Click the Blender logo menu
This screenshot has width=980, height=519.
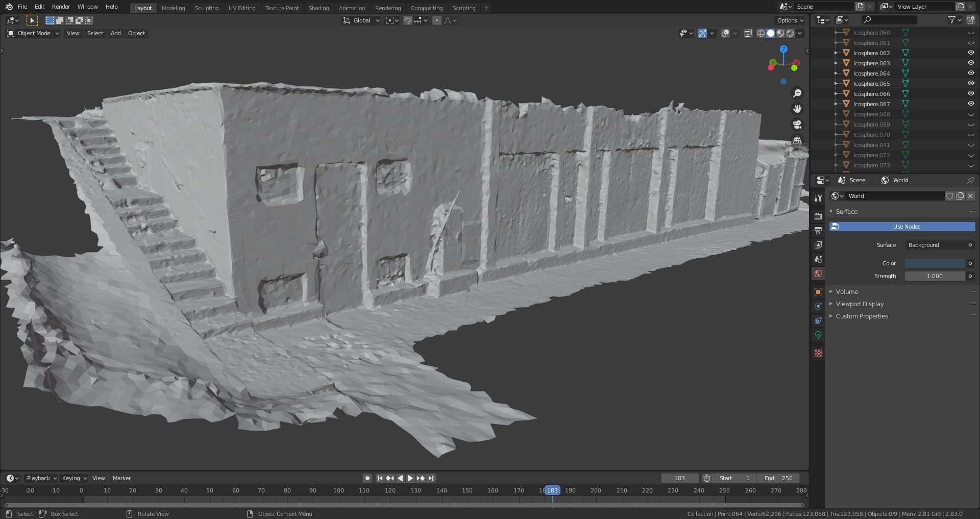9,7
